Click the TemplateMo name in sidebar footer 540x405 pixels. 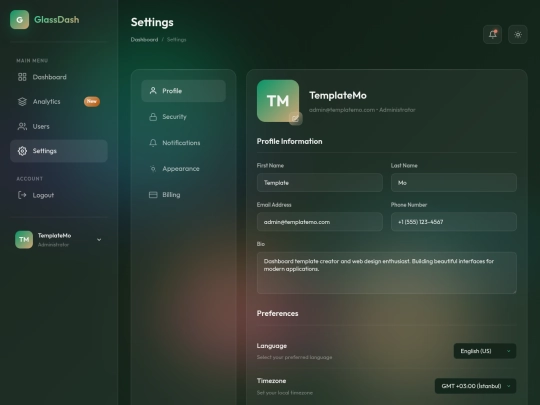54,236
